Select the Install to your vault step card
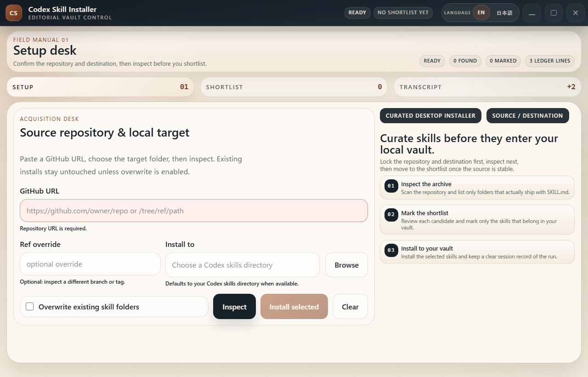The width and height of the screenshot is (588, 377). click(x=477, y=252)
